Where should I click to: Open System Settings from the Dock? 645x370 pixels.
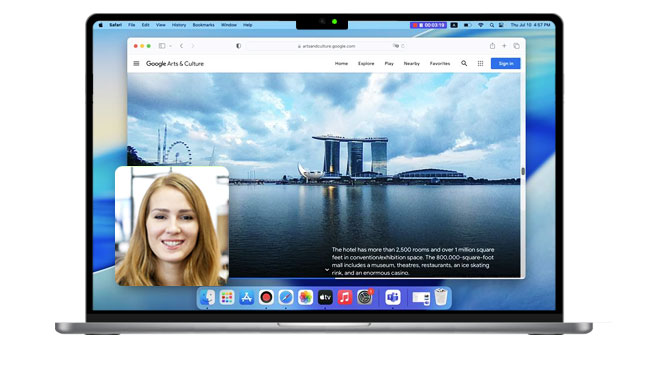(x=364, y=297)
